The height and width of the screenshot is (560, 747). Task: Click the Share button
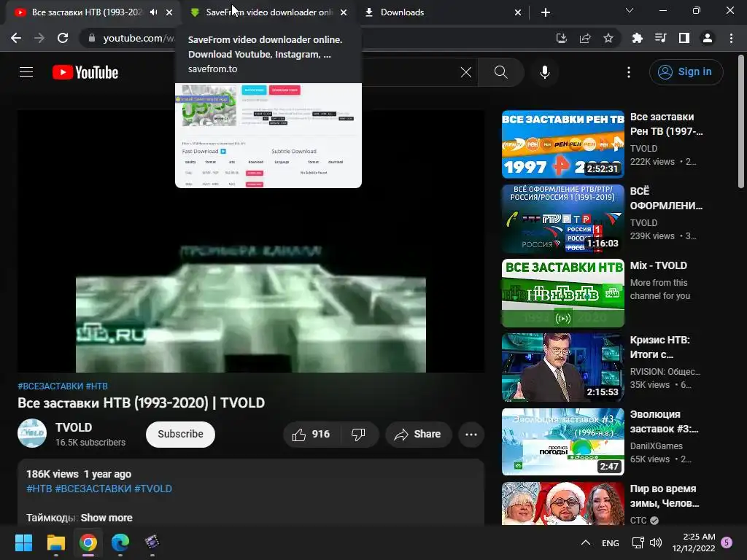(x=418, y=435)
